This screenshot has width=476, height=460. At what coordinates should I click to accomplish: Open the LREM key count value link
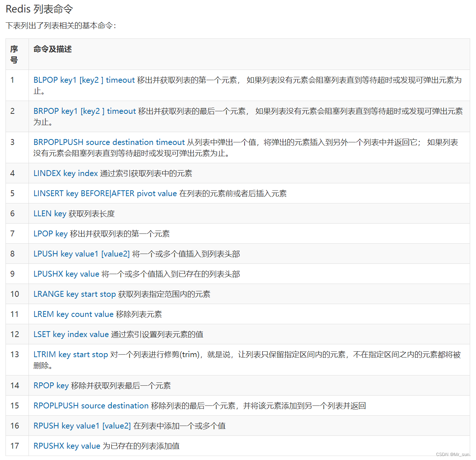pyautogui.click(x=73, y=314)
